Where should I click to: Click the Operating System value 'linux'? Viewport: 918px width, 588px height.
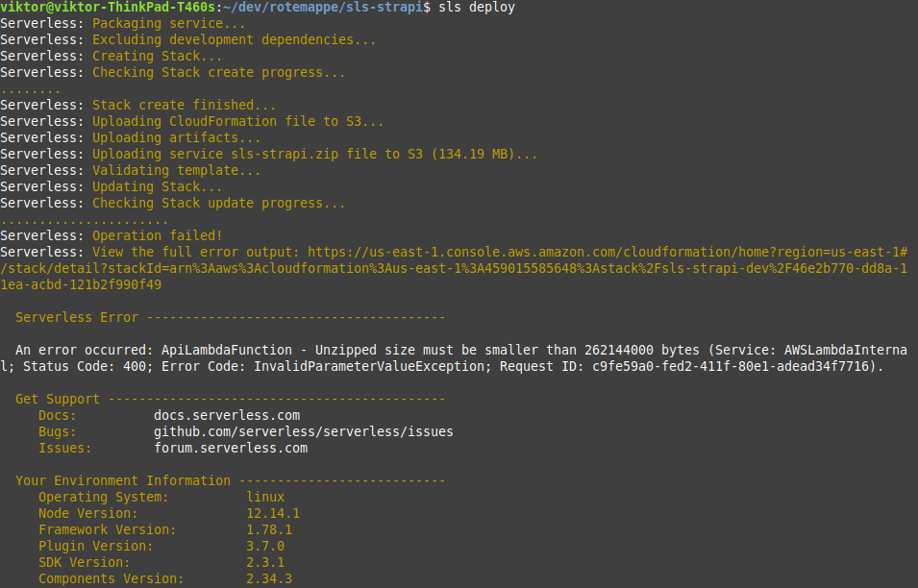coord(265,497)
